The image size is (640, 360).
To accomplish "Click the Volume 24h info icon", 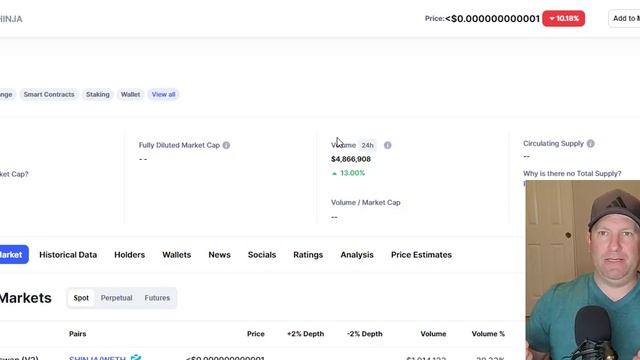I will click(387, 145).
